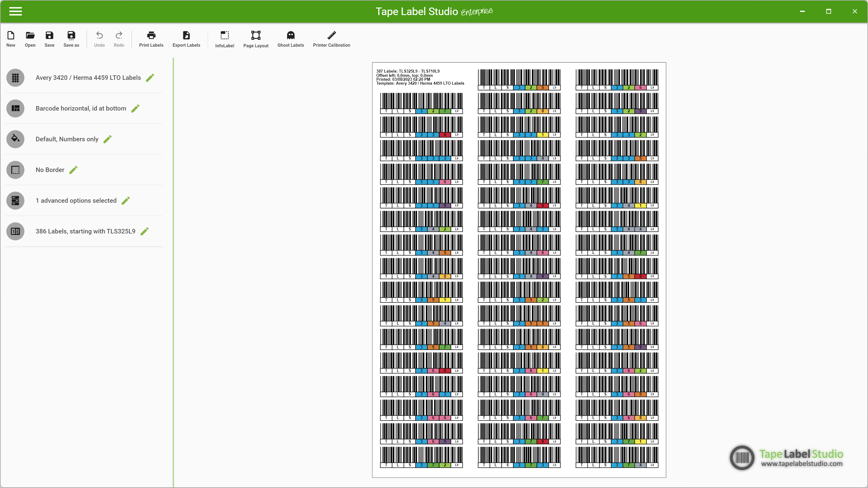Open the InfoLabel option
Image resolution: width=868 pixels, height=488 pixels.
tap(225, 39)
